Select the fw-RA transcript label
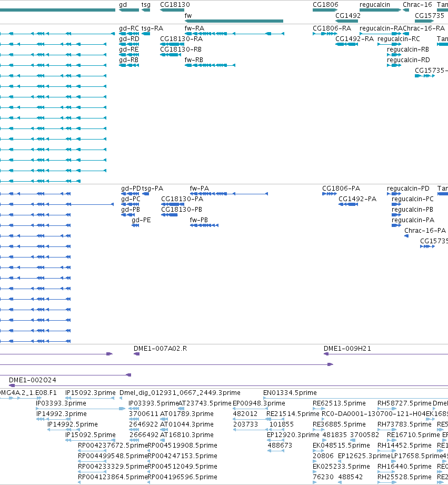 pyautogui.click(x=194, y=28)
